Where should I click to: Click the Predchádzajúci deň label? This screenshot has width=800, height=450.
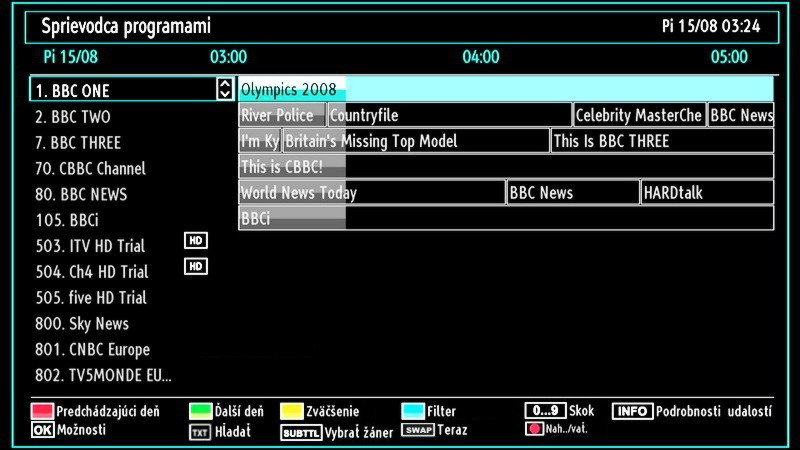coord(108,411)
